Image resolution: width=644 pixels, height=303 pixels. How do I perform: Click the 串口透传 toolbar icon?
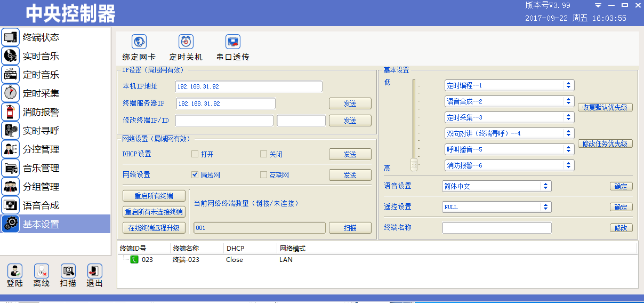coord(233,42)
